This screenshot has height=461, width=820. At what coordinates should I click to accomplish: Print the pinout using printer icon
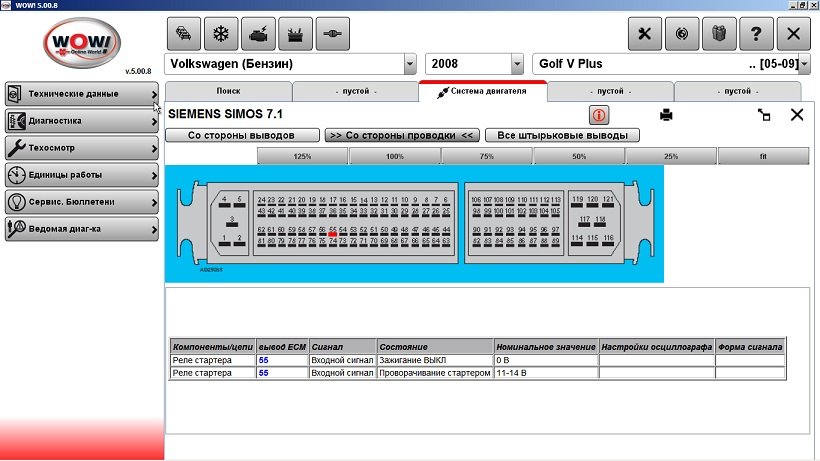click(666, 114)
